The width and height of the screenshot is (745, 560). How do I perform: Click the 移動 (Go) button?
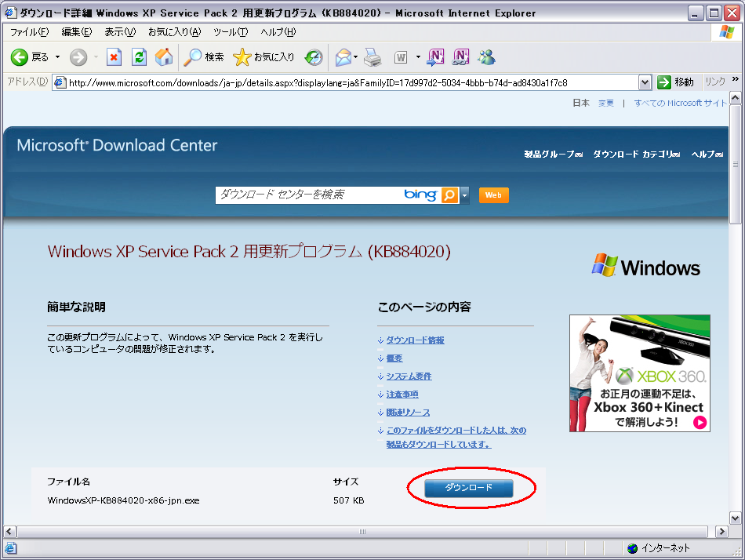coord(676,82)
